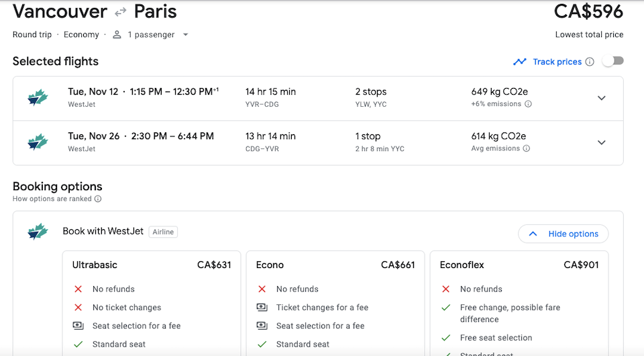Click the Econo seat selection fee icon
The image size is (644, 356).
(x=262, y=326)
